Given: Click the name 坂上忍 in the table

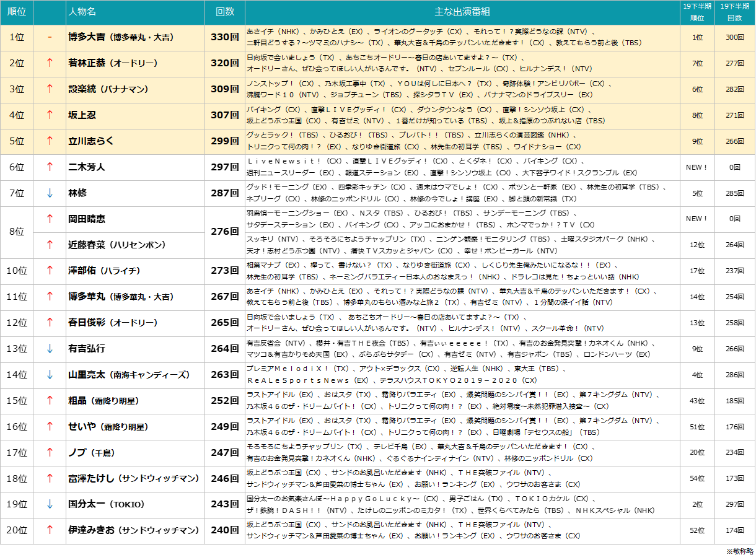Looking at the screenshot, I should click(x=82, y=115).
